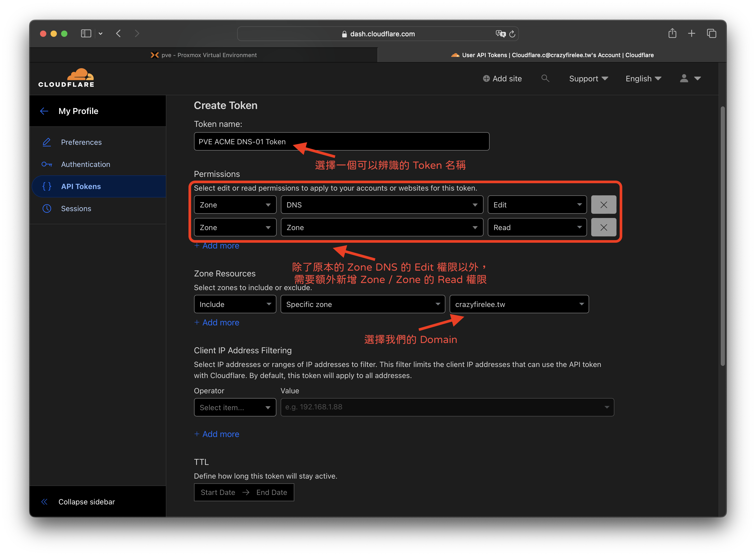This screenshot has height=556, width=756.
Task: Remove the Zone DNS Edit permission row
Action: (603, 205)
